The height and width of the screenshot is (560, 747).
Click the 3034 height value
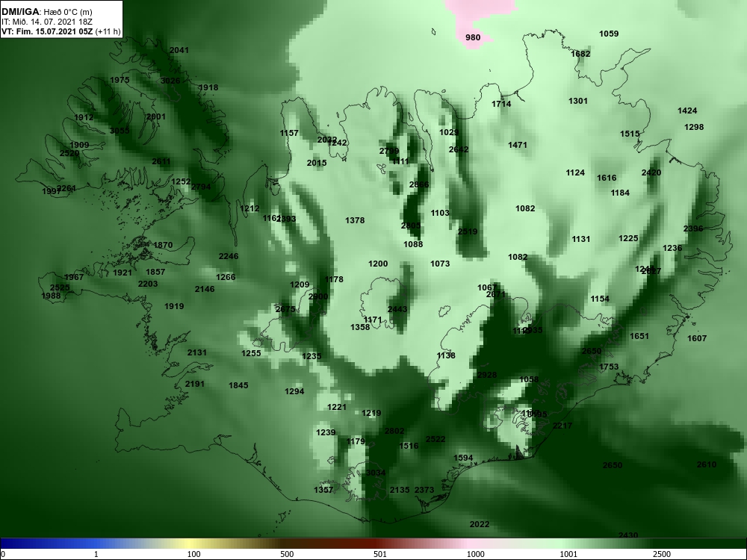[x=376, y=473]
